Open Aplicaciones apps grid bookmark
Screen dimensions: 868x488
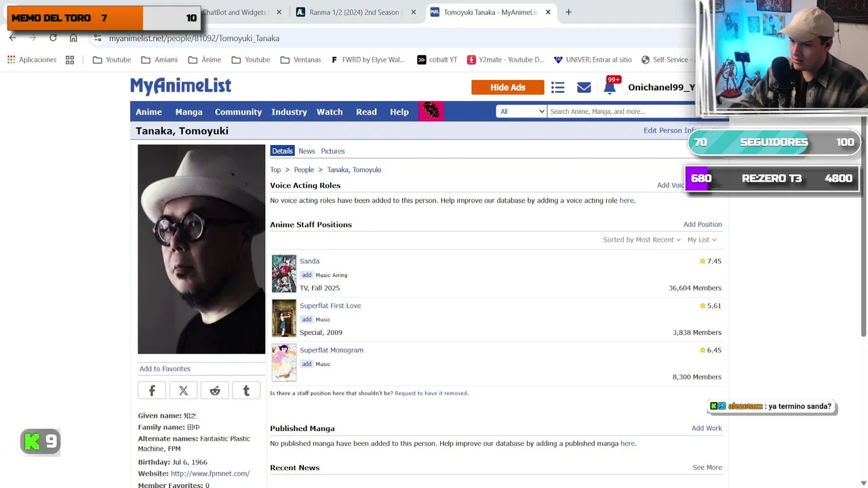(x=32, y=60)
